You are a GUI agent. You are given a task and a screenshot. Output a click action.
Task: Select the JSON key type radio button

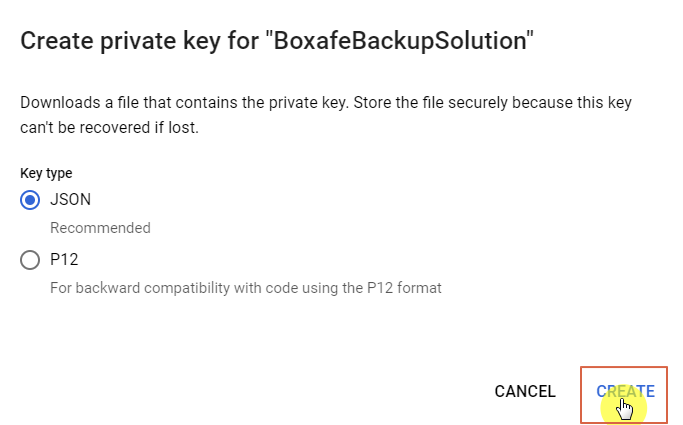[x=30, y=200]
